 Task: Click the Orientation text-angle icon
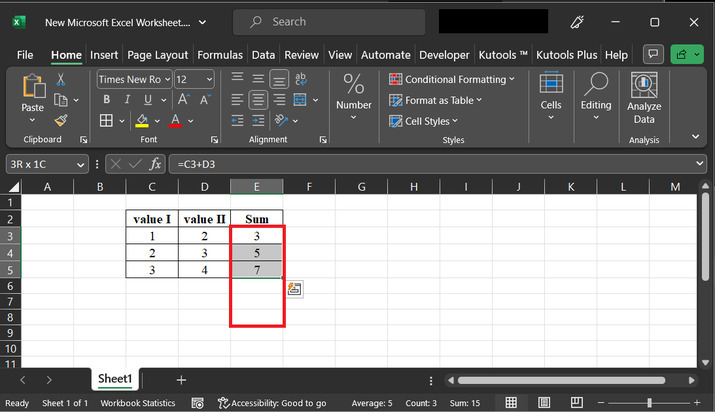point(281,120)
